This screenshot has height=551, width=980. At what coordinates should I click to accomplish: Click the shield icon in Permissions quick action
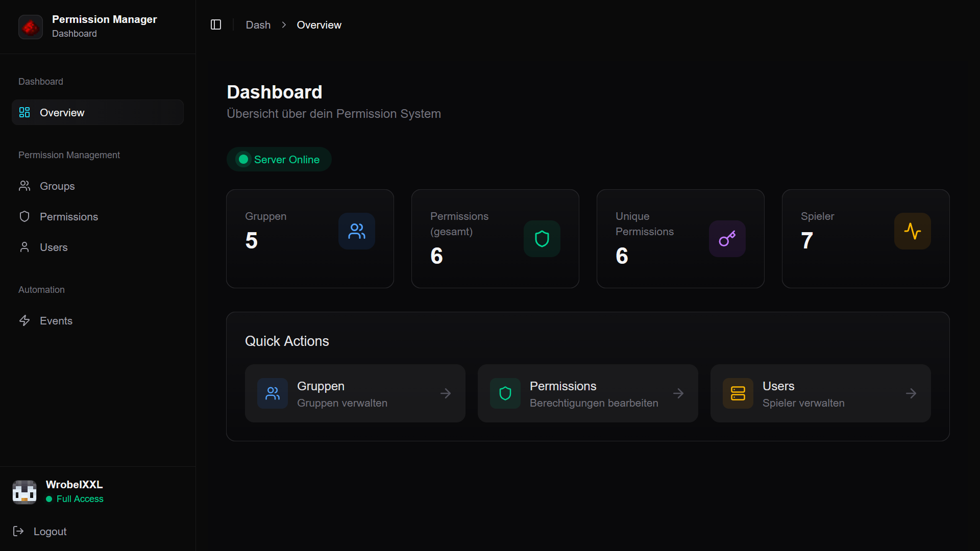pos(504,393)
